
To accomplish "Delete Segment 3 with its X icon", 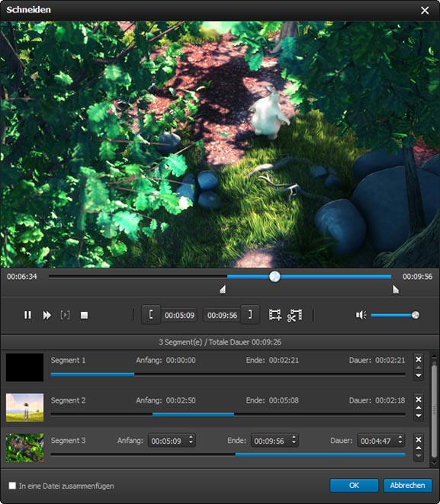I will pyautogui.click(x=419, y=440).
